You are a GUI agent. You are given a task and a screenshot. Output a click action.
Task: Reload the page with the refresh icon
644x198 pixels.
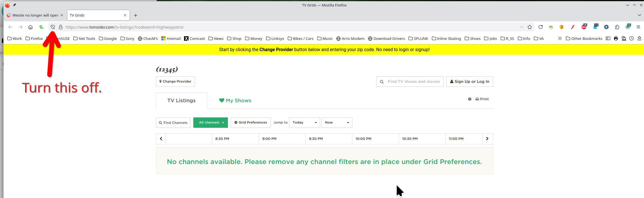click(541, 27)
